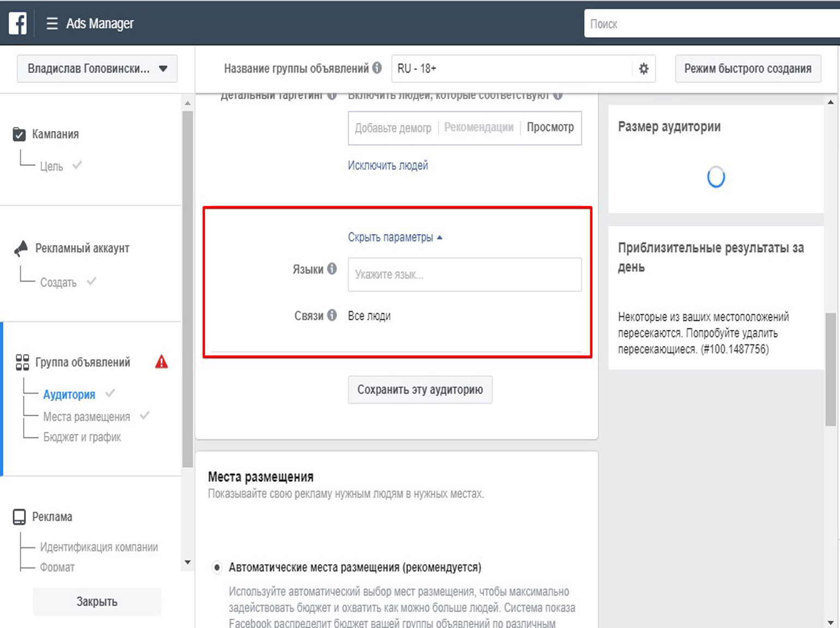Click the Режим быстрого создания button
The image size is (840, 628).
point(748,69)
